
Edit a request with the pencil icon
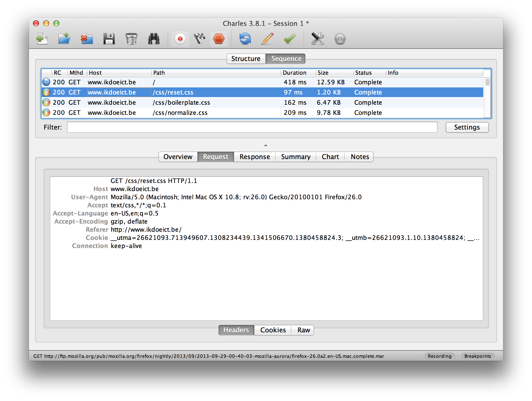coord(267,39)
